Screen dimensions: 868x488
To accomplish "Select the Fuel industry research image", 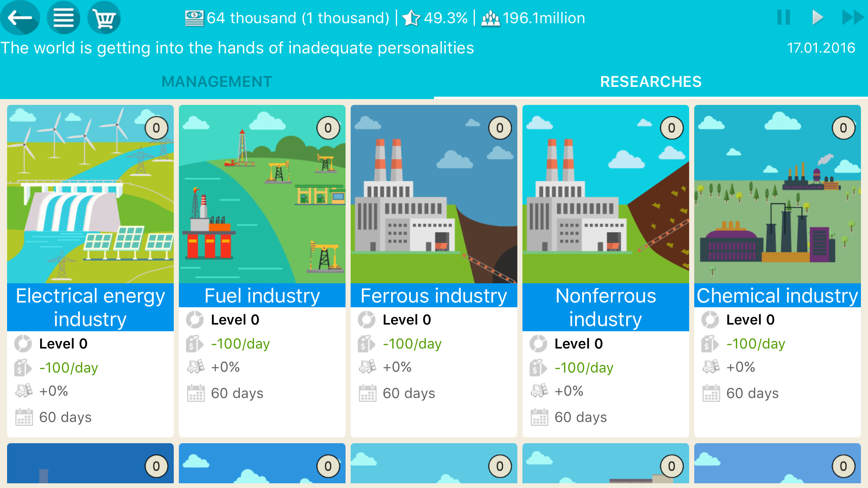I will pyautogui.click(x=262, y=194).
